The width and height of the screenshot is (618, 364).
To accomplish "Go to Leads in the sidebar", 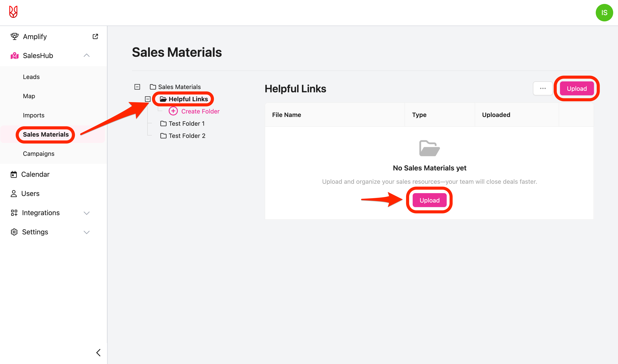I will [x=31, y=77].
